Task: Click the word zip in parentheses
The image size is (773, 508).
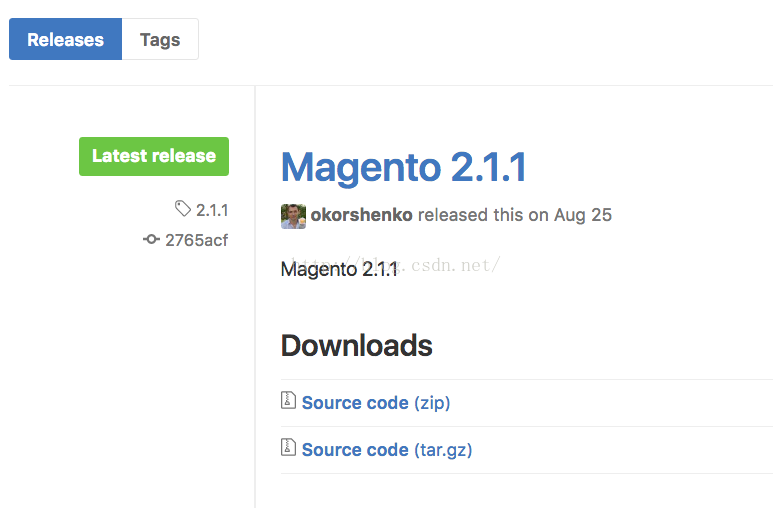Action: 432,403
